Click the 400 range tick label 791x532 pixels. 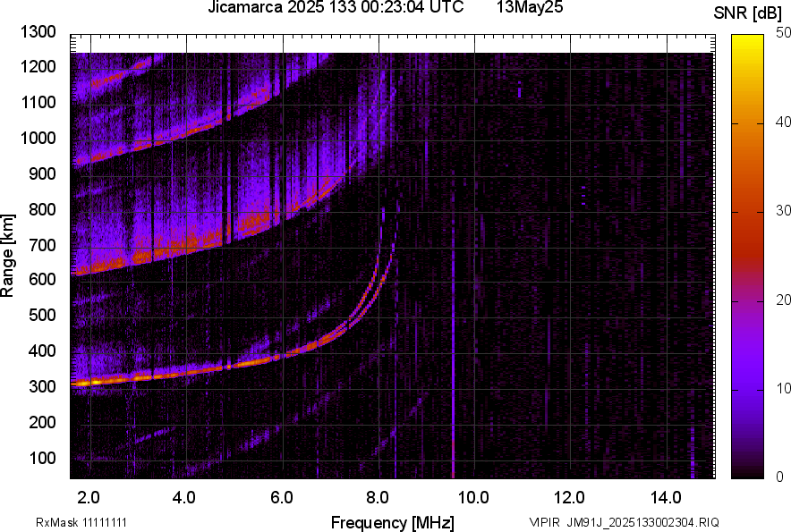click(x=42, y=350)
